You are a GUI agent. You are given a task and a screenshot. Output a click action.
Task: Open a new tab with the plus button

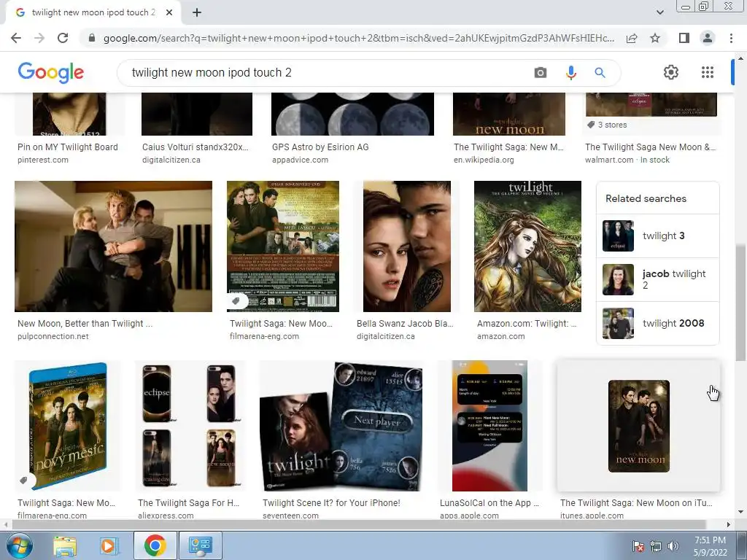197,13
